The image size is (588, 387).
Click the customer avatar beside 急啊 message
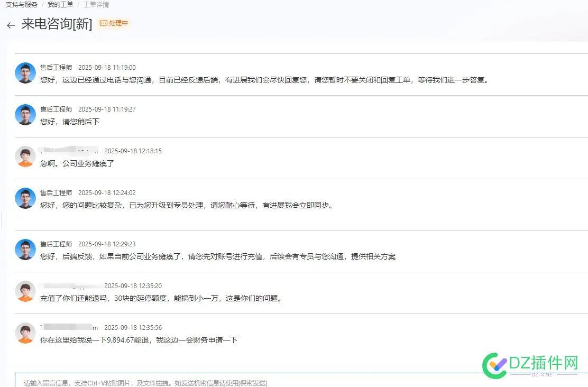pos(25,157)
